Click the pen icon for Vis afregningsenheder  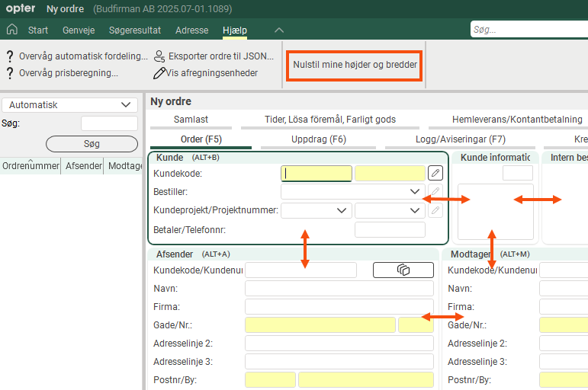(159, 73)
